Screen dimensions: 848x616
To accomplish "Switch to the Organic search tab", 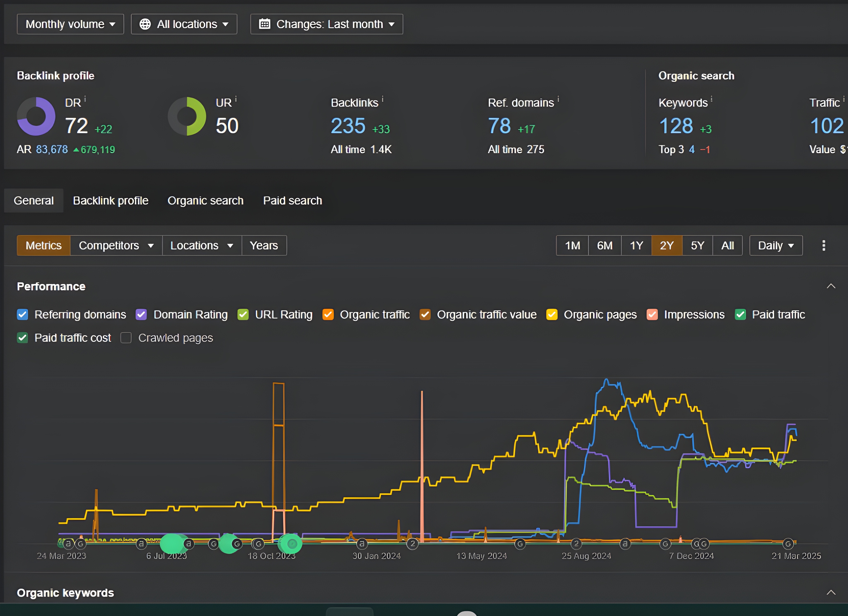I will [205, 201].
